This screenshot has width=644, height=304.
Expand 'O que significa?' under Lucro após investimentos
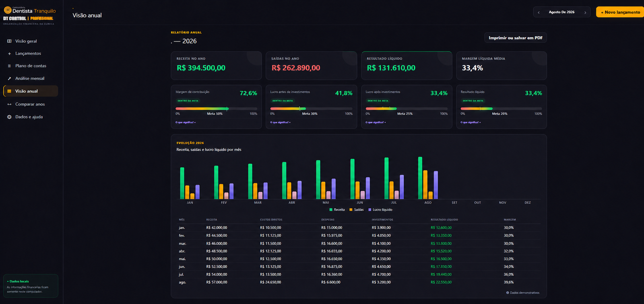tap(376, 122)
